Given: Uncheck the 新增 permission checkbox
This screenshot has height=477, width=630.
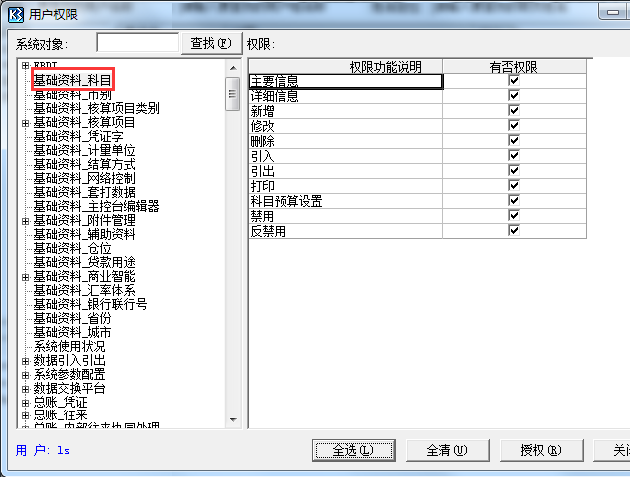Looking at the screenshot, I should point(514,111).
